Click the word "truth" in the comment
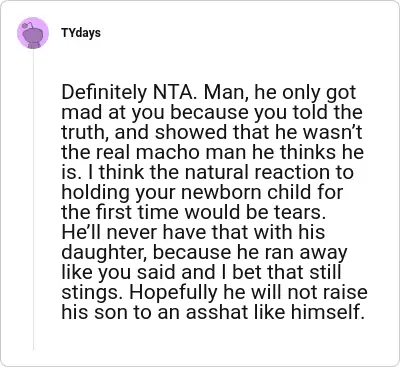 pyautogui.click(x=85, y=133)
